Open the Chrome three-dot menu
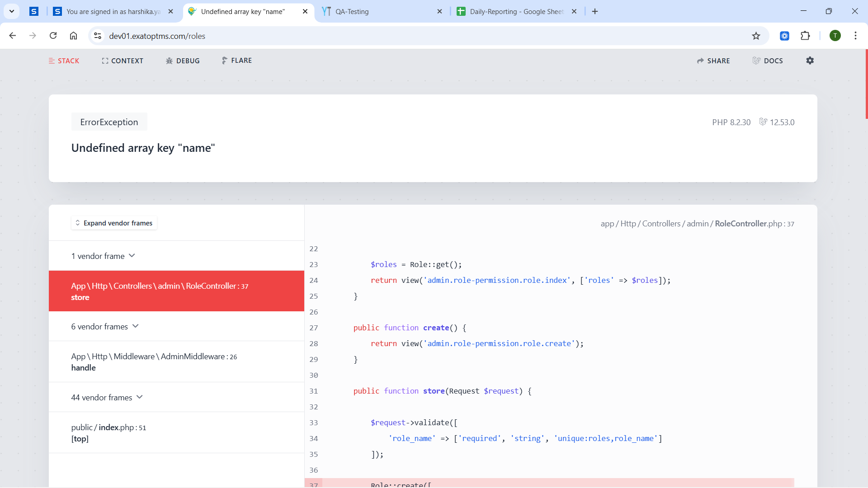 pyautogui.click(x=855, y=36)
